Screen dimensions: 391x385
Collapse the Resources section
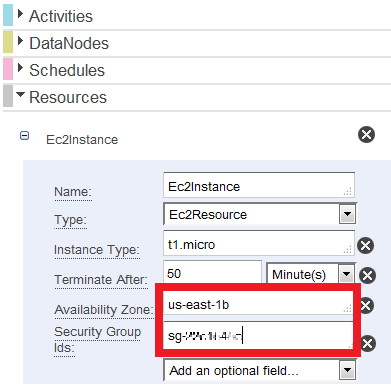pos(20,95)
